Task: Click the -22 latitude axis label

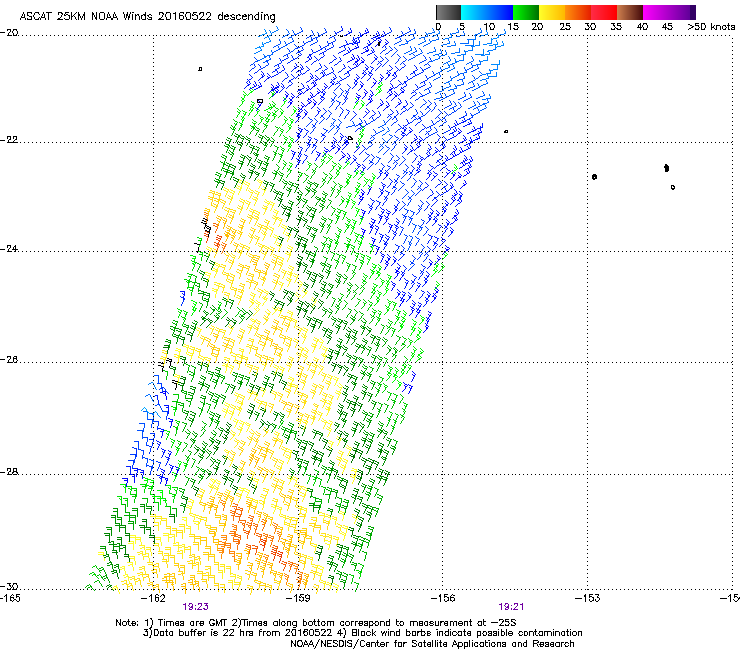Action: (9, 140)
